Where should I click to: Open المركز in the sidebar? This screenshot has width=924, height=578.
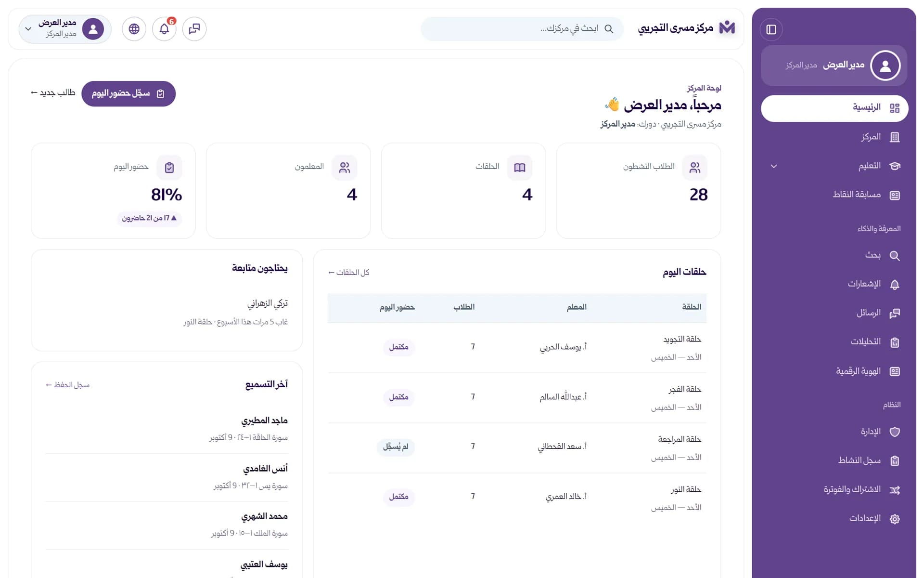coord(834,137)
